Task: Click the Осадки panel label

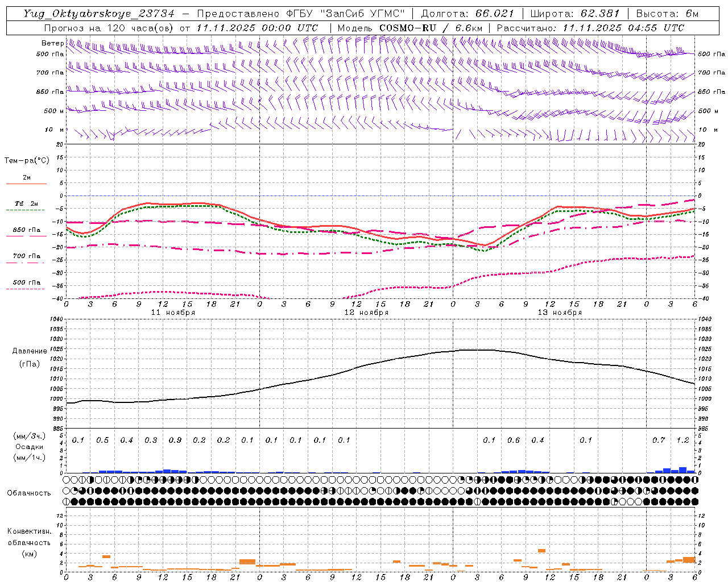Action: (x=30, y=447)
